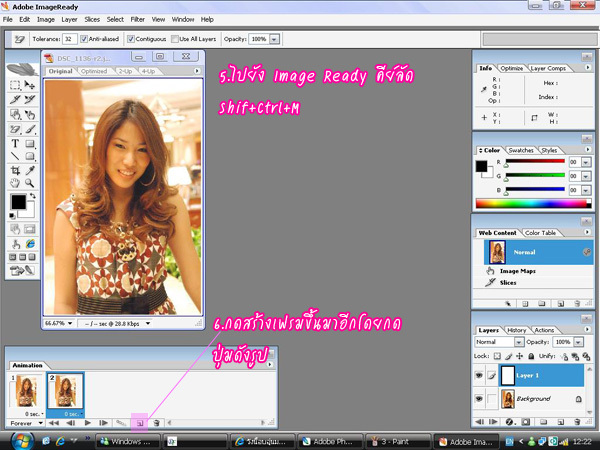Open the Layer menu

pos(69,20)
